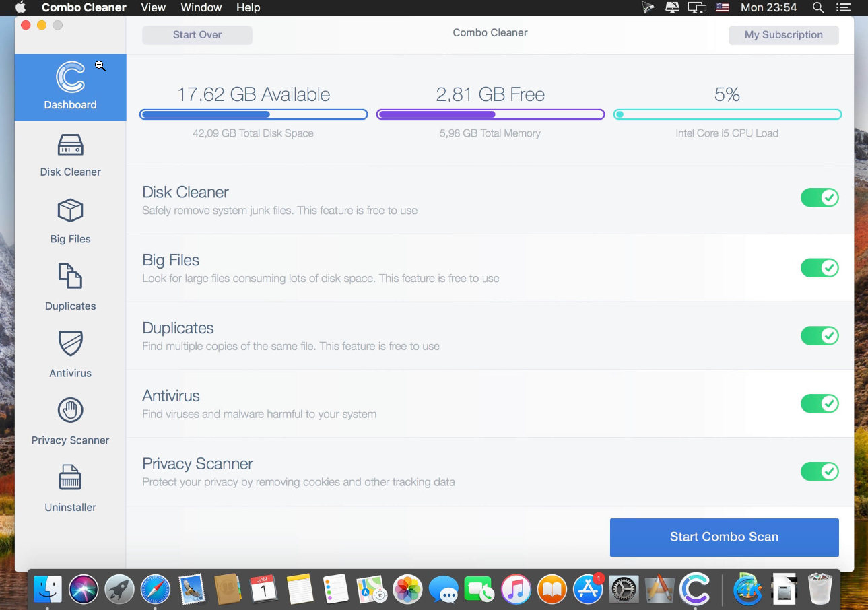Open the Help menu
Screen dimensions: 868x610
click(248, 7)
